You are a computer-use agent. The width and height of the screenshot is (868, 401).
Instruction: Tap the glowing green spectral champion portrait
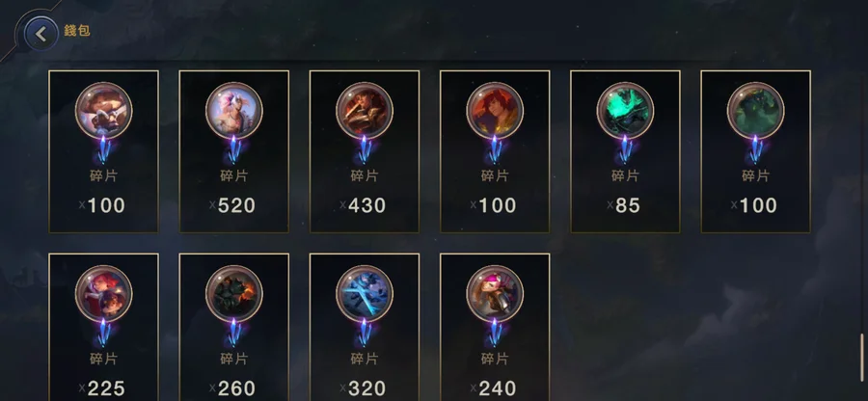(x=626, y=111)
